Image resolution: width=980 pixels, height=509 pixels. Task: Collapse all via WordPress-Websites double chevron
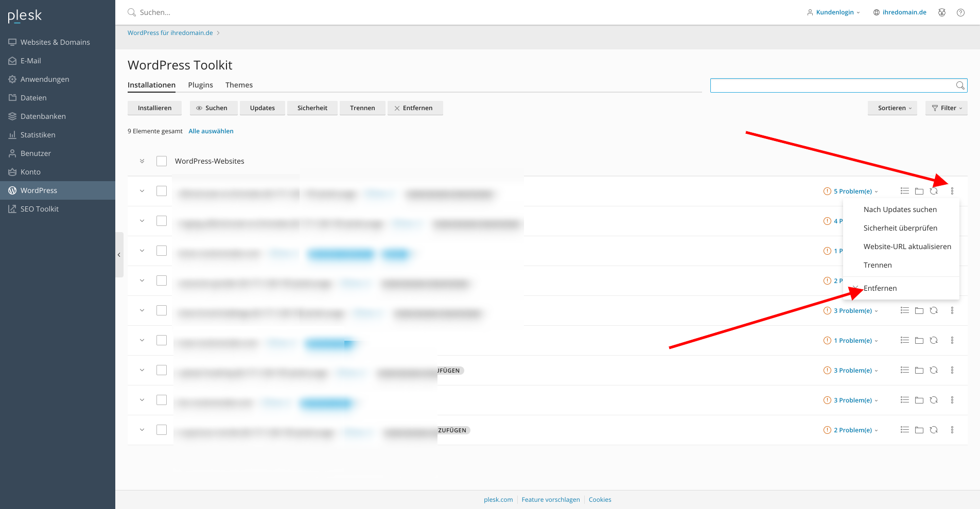(x=142, y=161)
